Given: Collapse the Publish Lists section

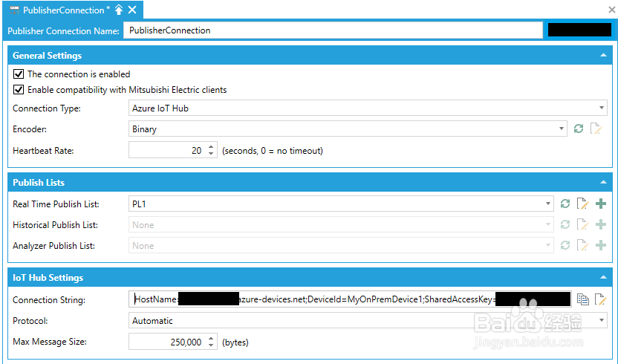Looking at the screenshot, I should tap(603, 182).
